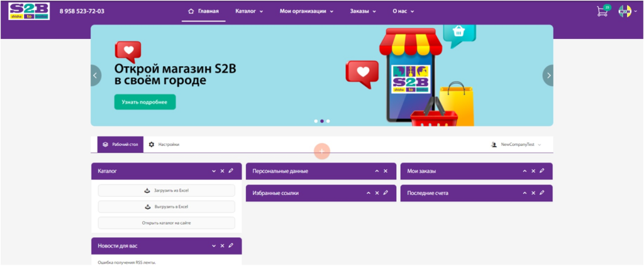
Task: Close the Каталог widget
Action: pyautogui.click(x=222, y=171)
